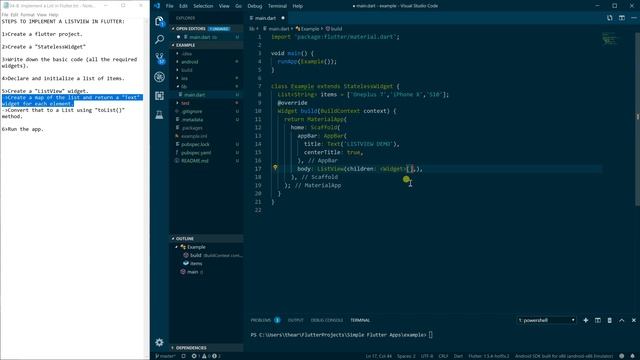Open the Debug menu
The height and width of the screenshot is (360, 640).
click(x=255, y=6)
